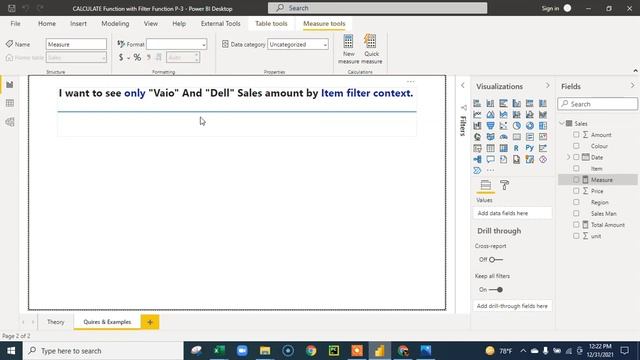Select the Table visual icon
Viewport: 640px width, 360px height.
[x=490, y=148]
